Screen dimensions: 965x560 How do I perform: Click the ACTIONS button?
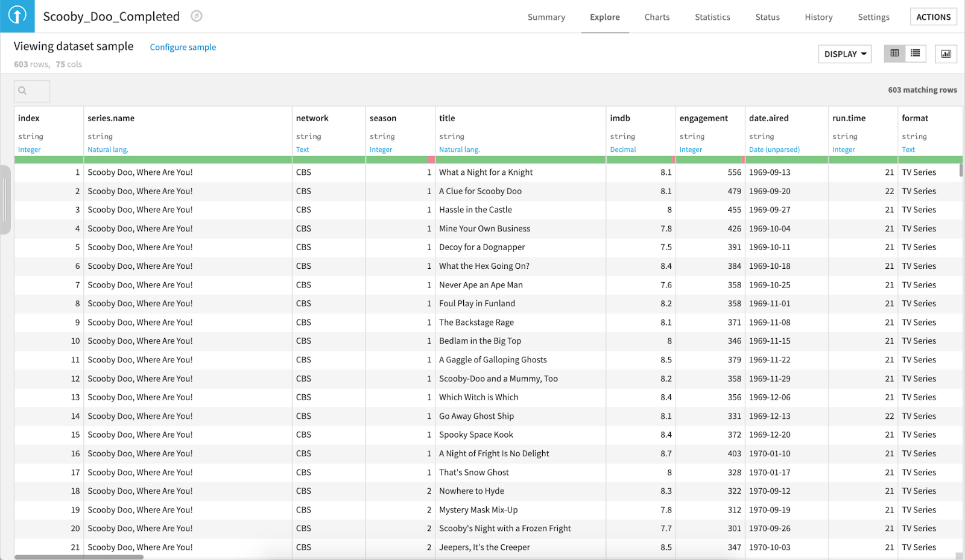pos(933,17)
